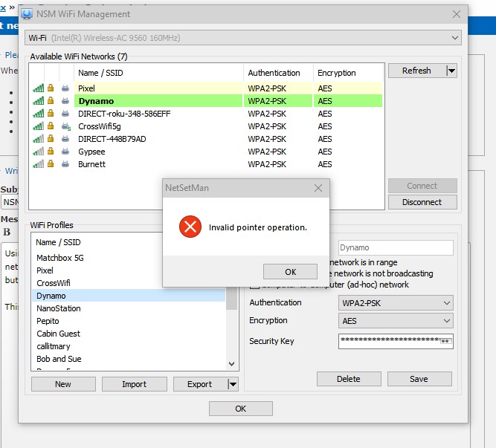This screenshot has width=496, height=448.
Task: Click the signal icon for DIRECT-roku-348-586EFF
Action: pos(38,114)
